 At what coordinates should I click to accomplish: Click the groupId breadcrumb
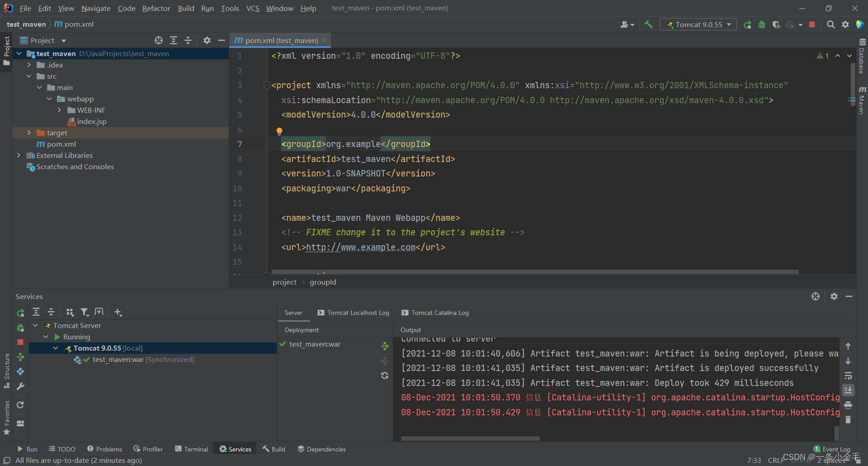(x=323, y=282)
